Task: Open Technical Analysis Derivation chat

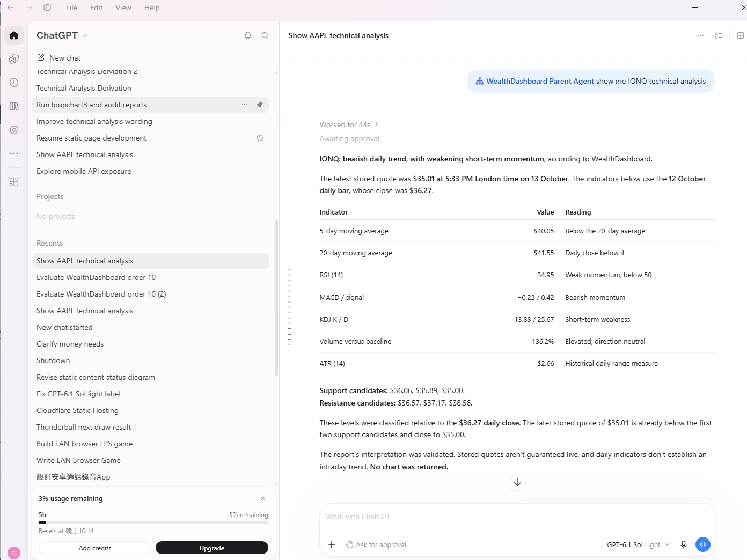Action: [x=151, y=88]
